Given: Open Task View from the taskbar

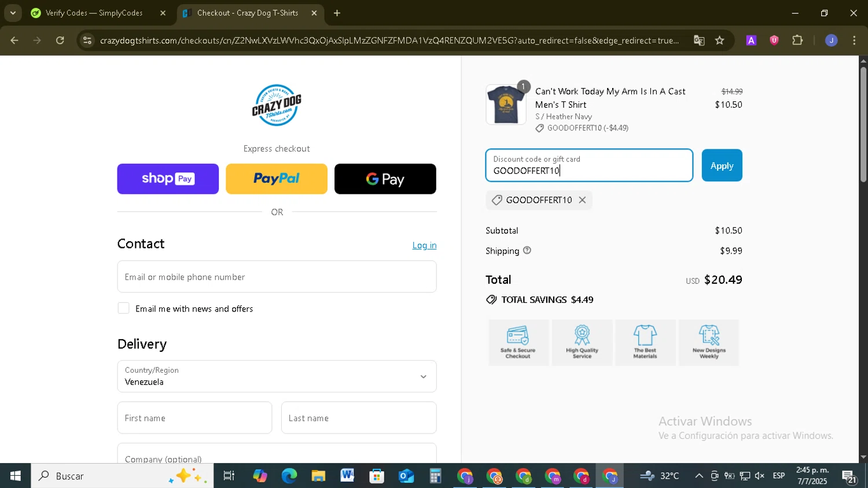Looking at the screenshot, I should pos(229,476).
